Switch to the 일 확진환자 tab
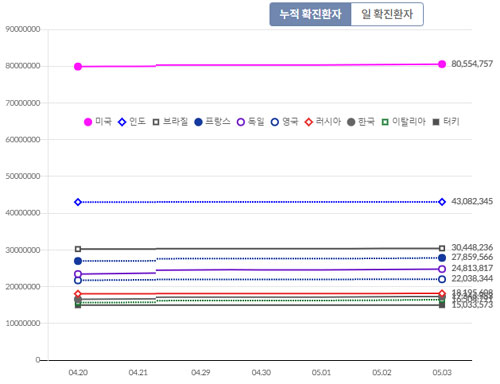 tap(387, 14)
